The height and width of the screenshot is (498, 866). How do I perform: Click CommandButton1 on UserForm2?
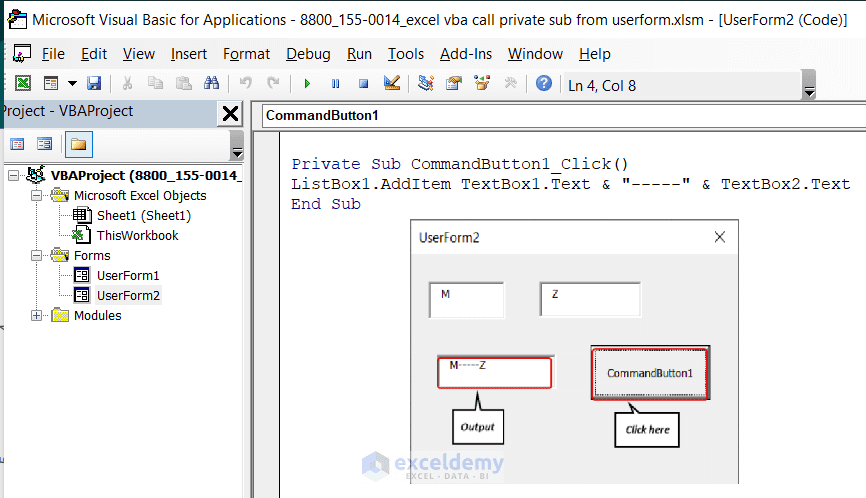[650, 373]
